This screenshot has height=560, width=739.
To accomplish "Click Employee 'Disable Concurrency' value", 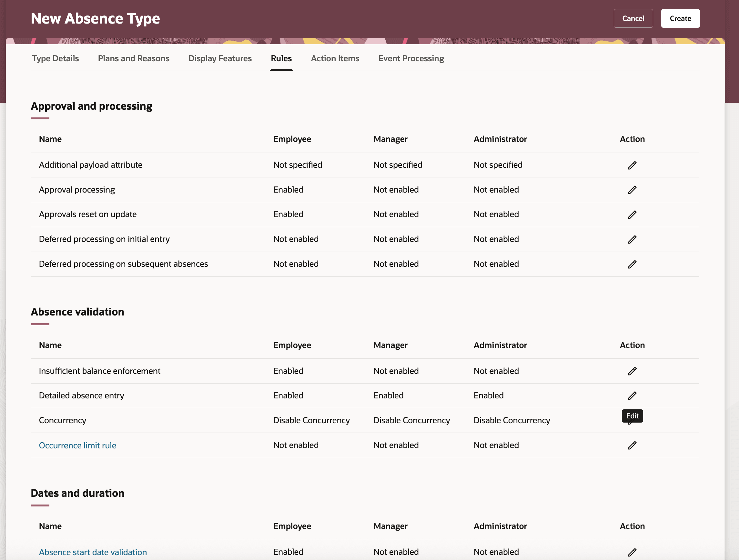I will [x=311, y=420].
